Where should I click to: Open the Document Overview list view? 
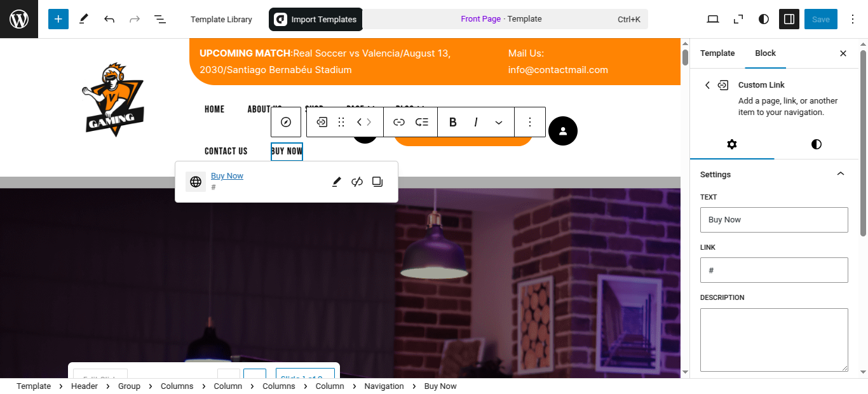tap(160, 19)
